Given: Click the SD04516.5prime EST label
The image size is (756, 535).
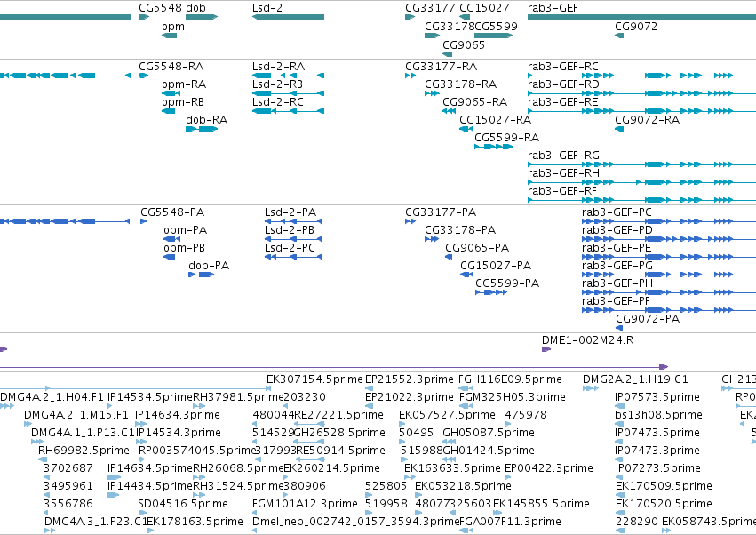Looking at the screenshot, I should pos(183,504).
